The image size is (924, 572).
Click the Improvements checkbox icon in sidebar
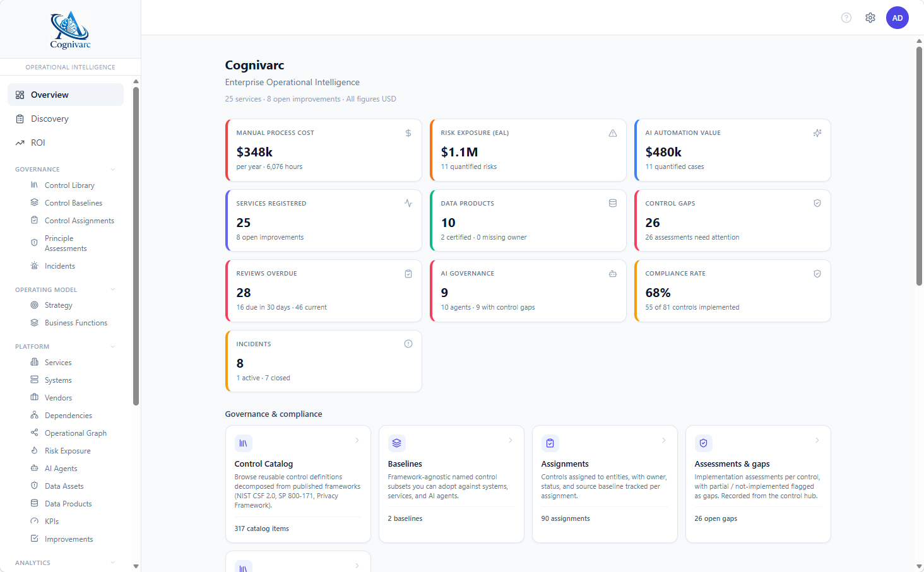tap(35, 539)
